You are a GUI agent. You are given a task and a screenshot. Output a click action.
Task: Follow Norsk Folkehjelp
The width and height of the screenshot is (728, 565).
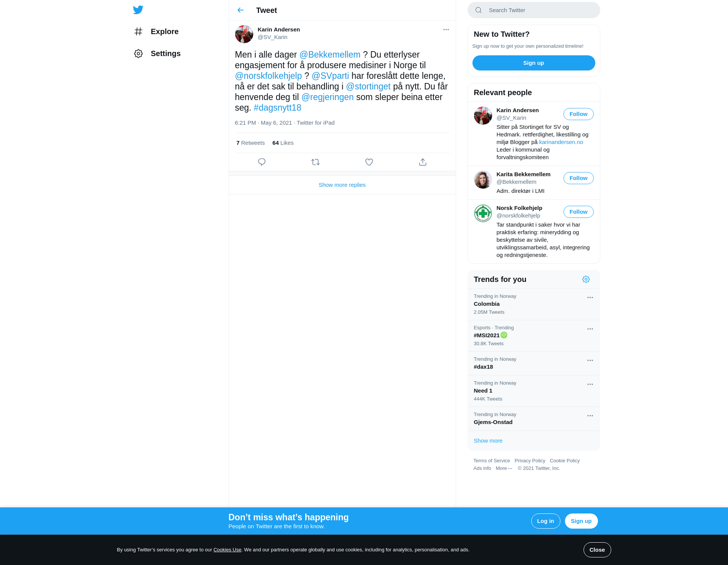(x=578, y=212)
